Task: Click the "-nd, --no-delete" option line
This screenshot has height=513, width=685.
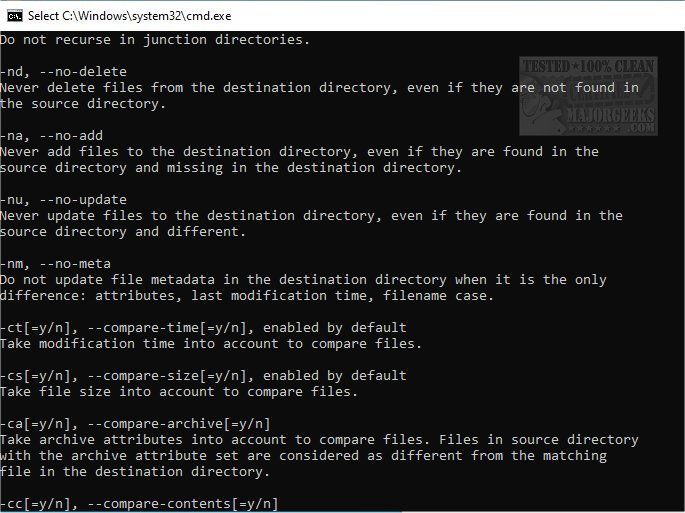Action: [64, 71]
